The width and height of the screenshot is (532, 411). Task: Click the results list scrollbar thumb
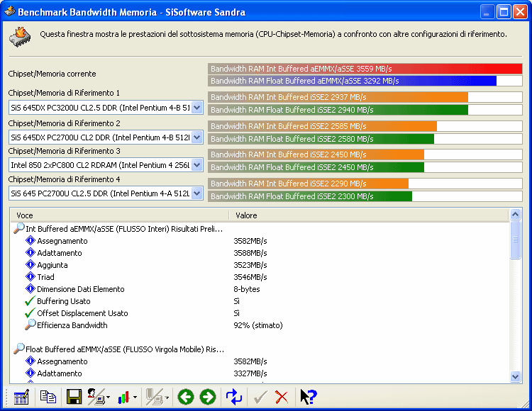515,240
